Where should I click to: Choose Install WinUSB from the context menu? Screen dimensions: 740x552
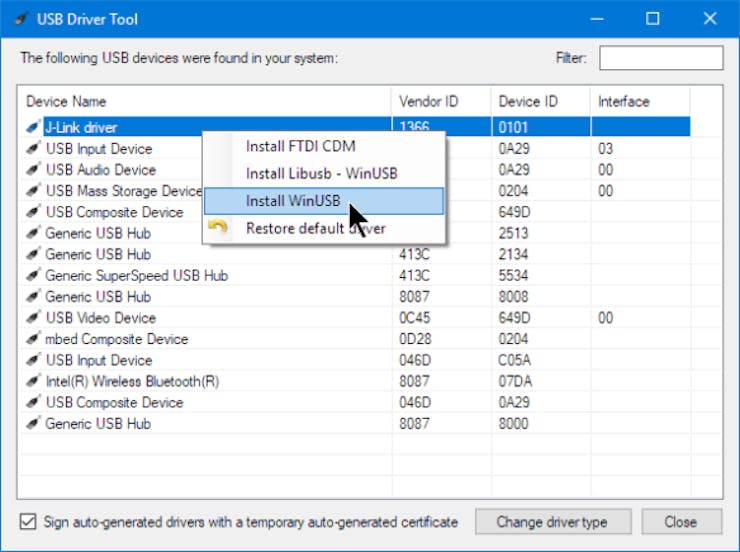point(293,201)
